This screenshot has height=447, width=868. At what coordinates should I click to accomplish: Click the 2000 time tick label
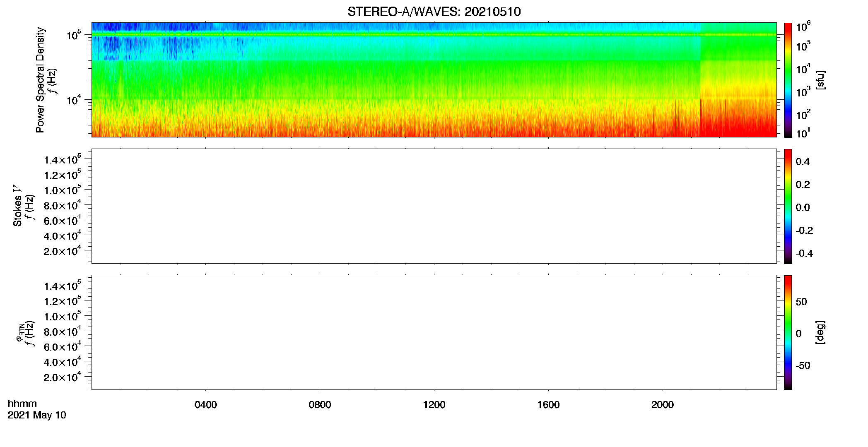(662, 405)
